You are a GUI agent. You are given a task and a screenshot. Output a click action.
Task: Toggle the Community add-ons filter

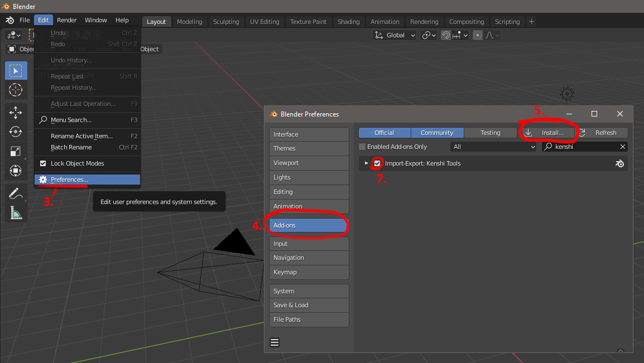(x=437, y=133)
